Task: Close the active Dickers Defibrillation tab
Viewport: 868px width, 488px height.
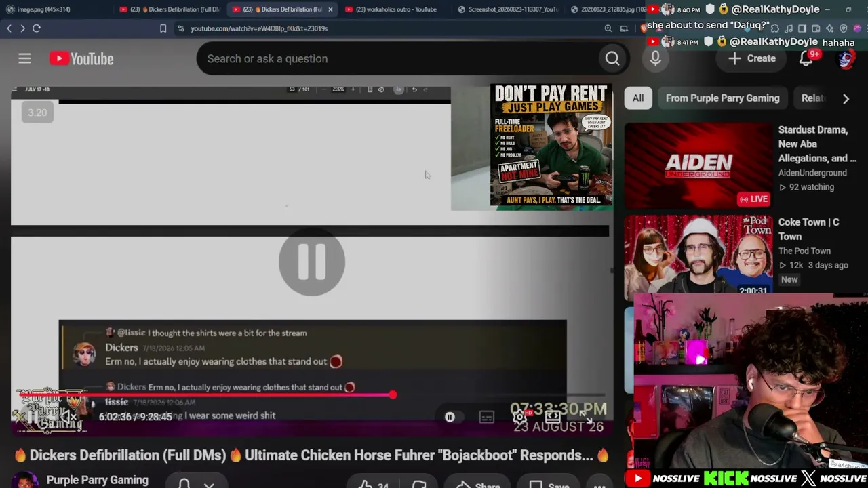Action: click(330, 9)
